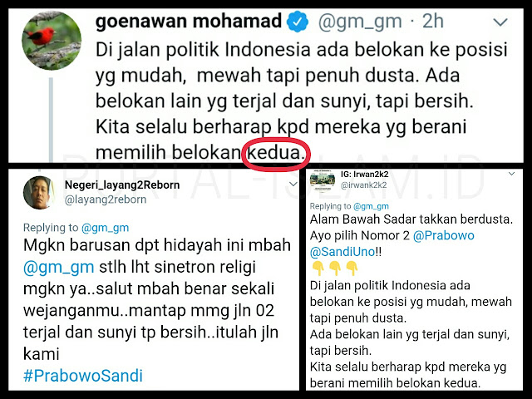Click the @Prabowo mention link
Screen dimensions: 532x399
(x=443, y=235)
